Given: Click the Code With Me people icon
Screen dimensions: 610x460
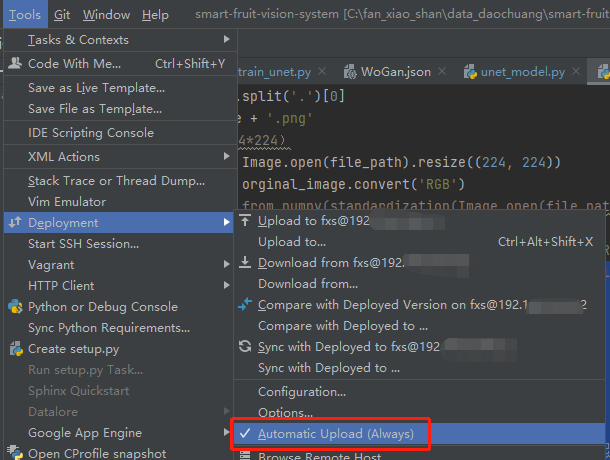Looking at the screenshot, I should tap(15, 63).
